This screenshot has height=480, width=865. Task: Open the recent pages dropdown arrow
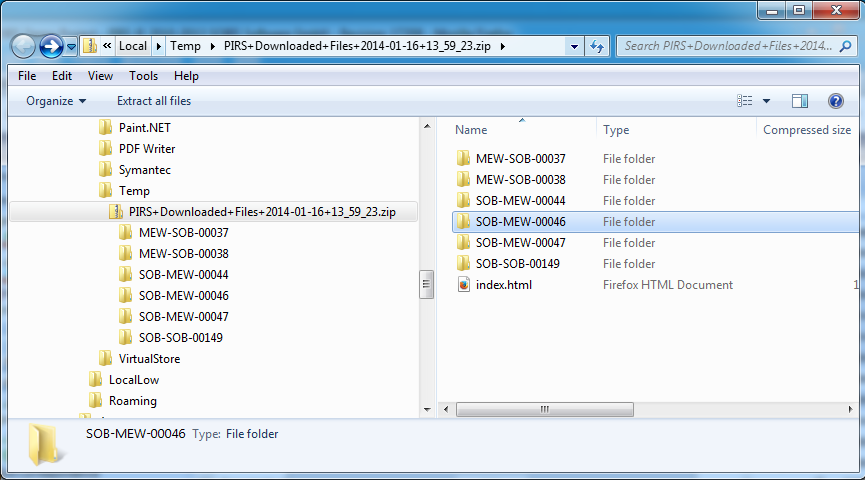[71, 46]
